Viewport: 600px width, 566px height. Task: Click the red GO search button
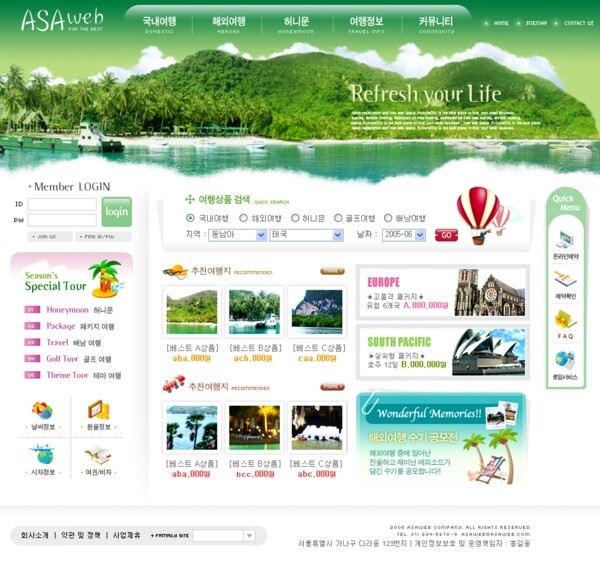pyautogui.click(x=446, y=235)
